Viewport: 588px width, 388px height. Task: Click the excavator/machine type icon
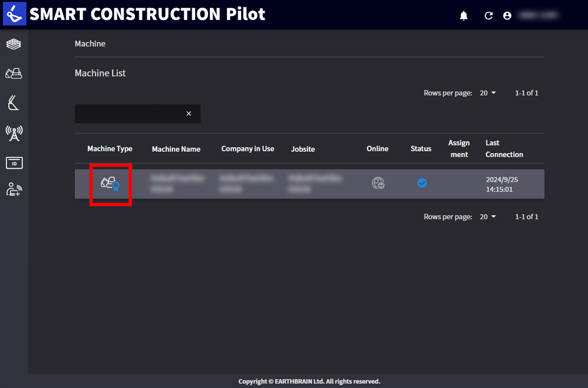[110, 183]
